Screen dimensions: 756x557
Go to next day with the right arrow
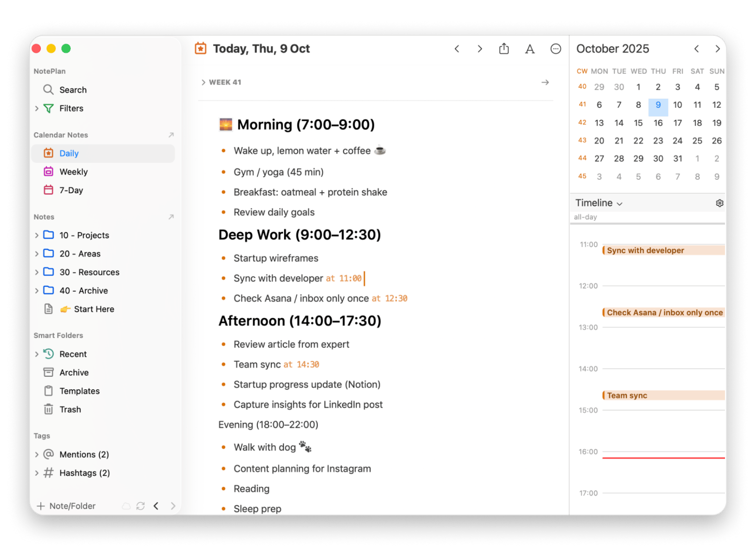[x=479, y=48]
